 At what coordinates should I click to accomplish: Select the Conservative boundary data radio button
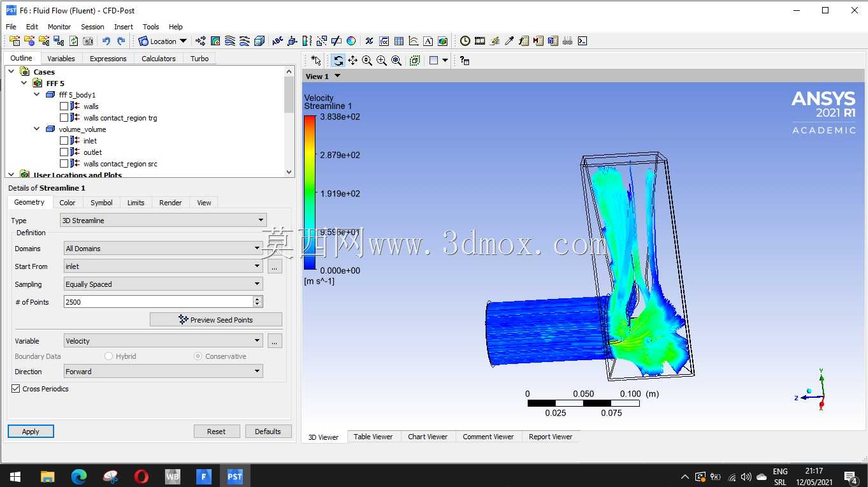[x=198, y=356]
